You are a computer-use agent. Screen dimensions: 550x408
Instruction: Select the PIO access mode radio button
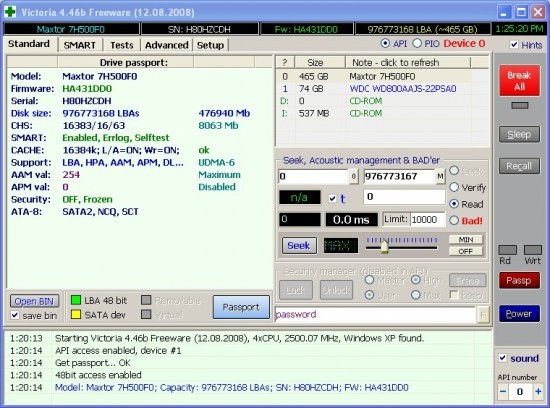417,43
